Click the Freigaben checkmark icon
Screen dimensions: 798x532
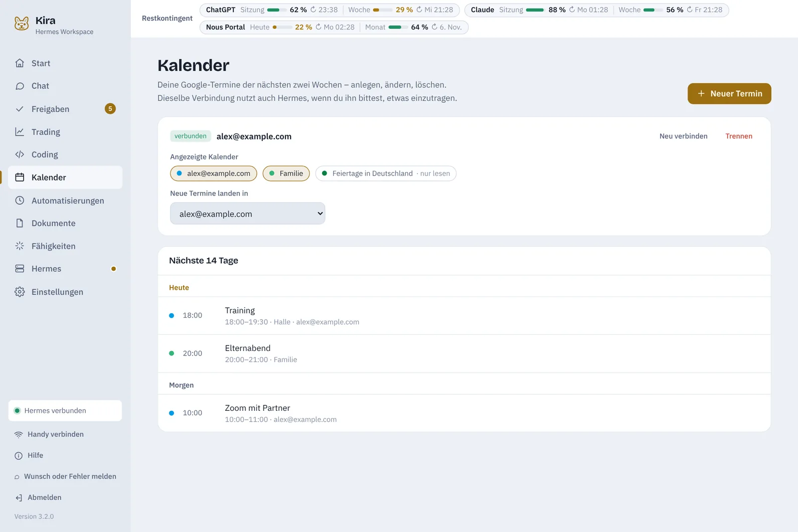click(19, 109)
